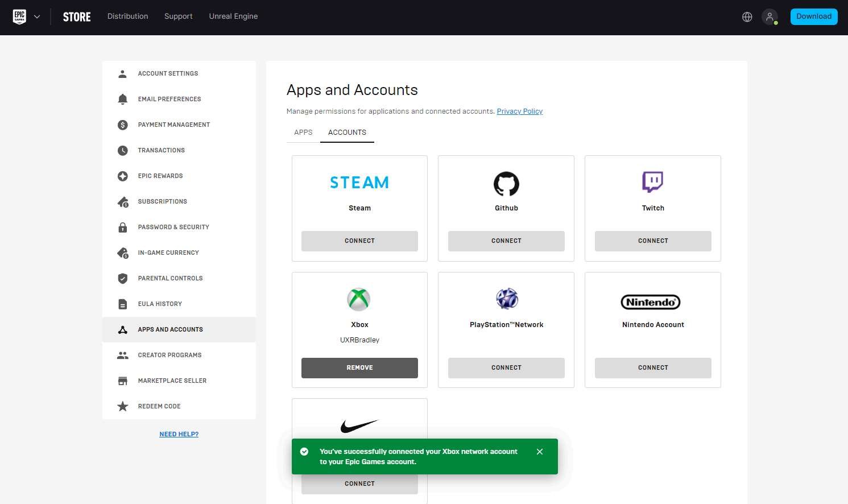
Task: Click the Account Settings person icon
Action: click(122, 74)
